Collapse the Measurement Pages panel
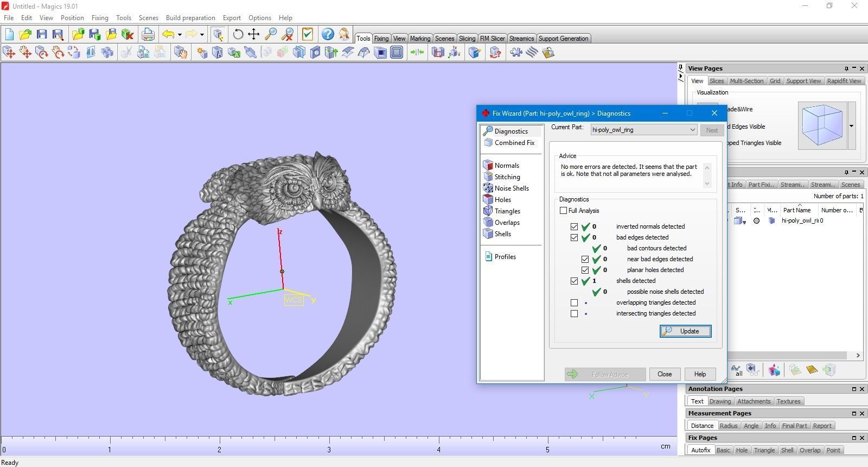The height and width of the screenshot is (467, 868). pos(854,413)
